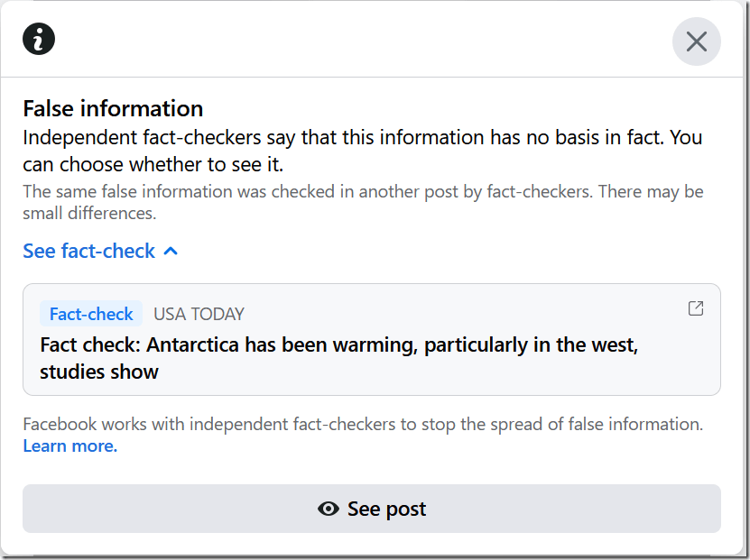
Task: Click the eye icon beside See post
Action: click(x=329, y=509)
